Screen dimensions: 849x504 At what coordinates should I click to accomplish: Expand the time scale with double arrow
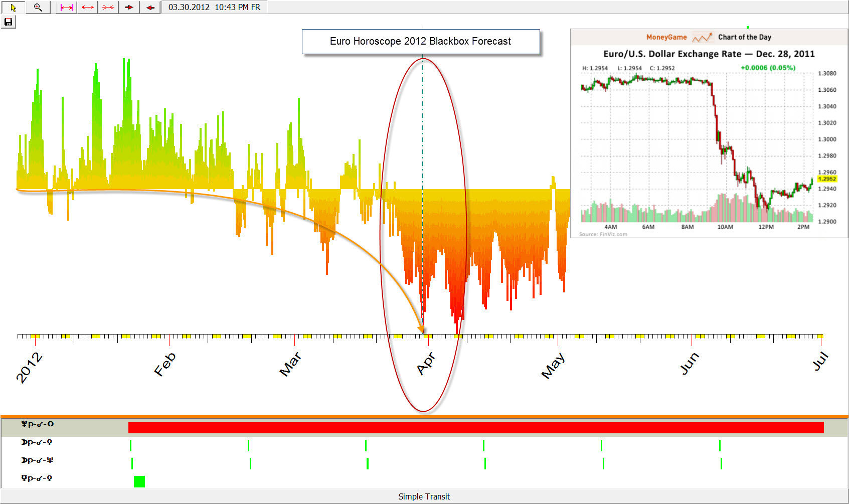(x=88, y=8)
